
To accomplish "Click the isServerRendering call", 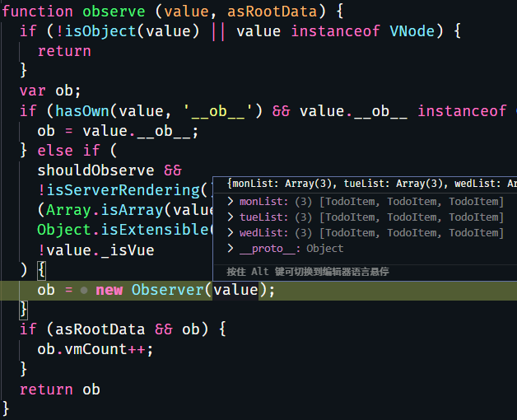I will (123, 190).
